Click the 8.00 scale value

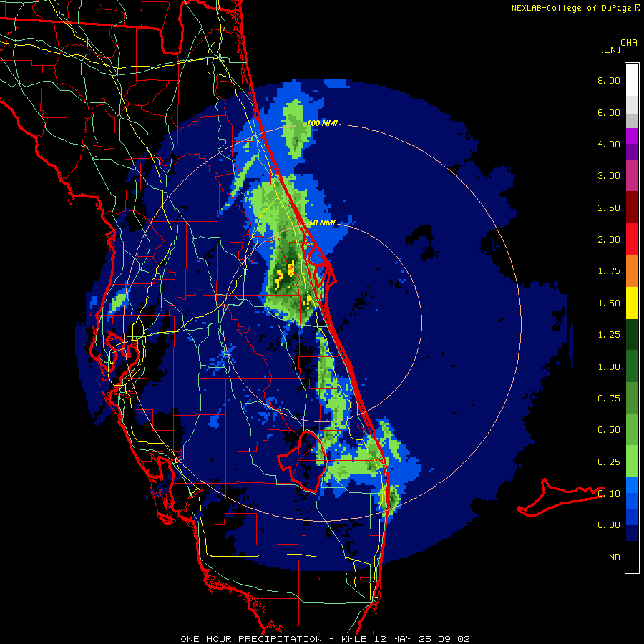[x=609, y=80]
